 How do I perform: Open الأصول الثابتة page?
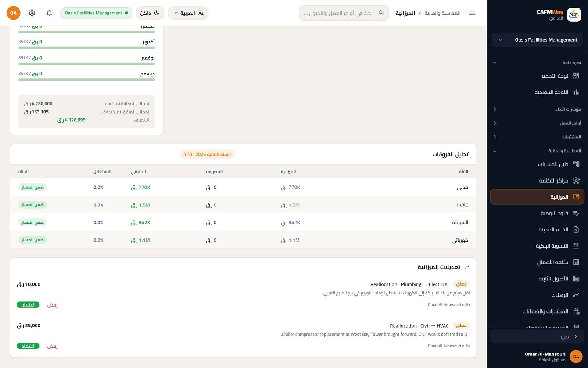click(x=537, y=279)
